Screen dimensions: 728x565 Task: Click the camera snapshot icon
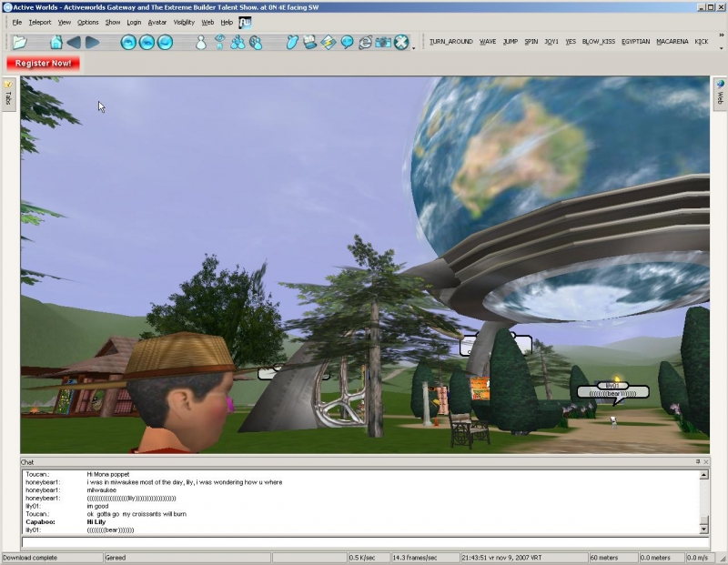383,42
